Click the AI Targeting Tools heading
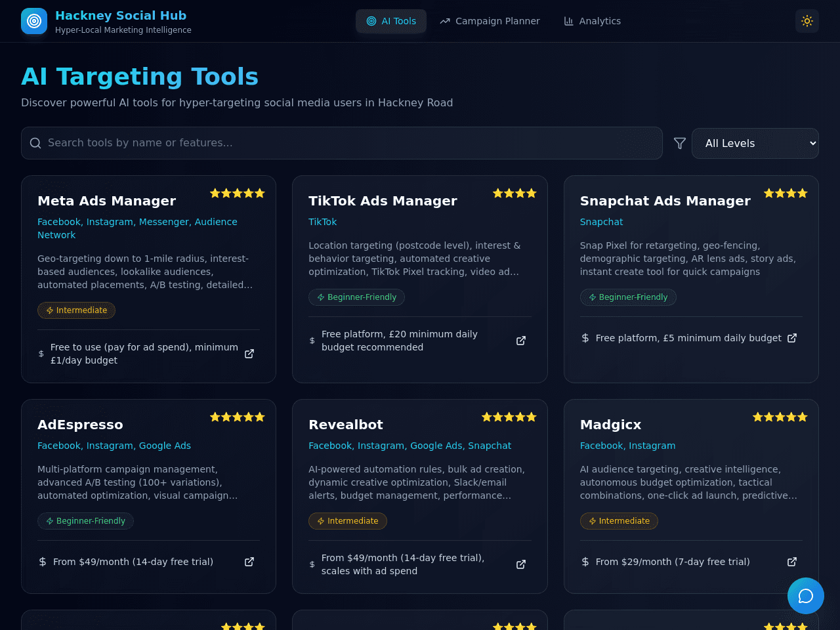Screen dimensions: 840x630 (x=140, y=77)
